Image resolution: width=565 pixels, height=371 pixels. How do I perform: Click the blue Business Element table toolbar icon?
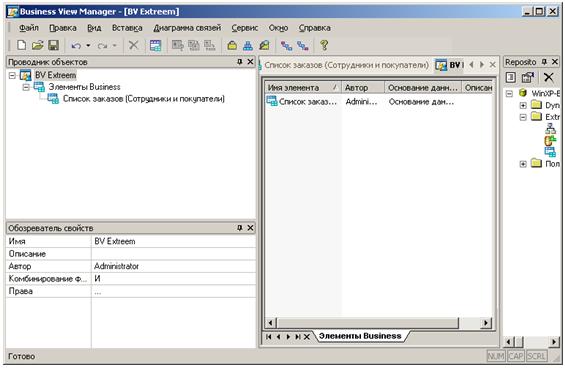[x=155, y=45]
